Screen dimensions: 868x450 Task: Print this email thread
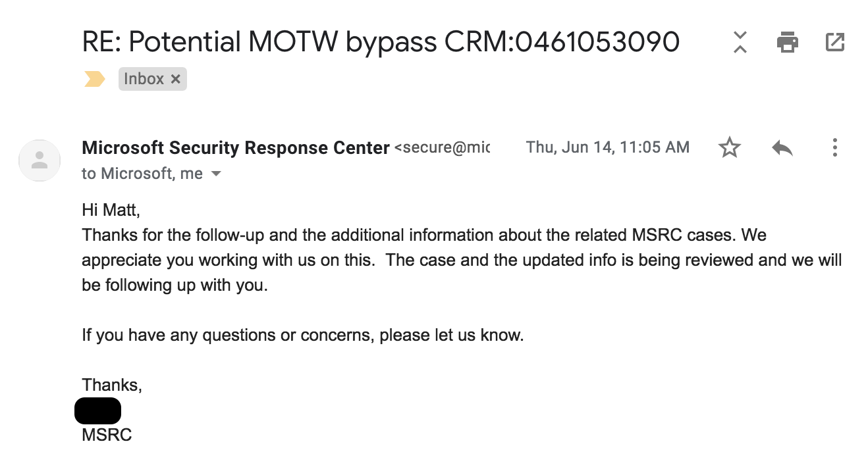point(787,42)
